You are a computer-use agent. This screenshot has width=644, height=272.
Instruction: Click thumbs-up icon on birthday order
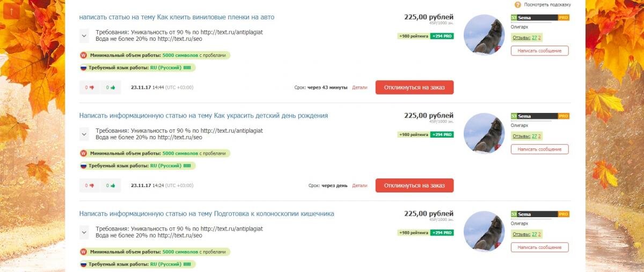click(x=113, y=186)
